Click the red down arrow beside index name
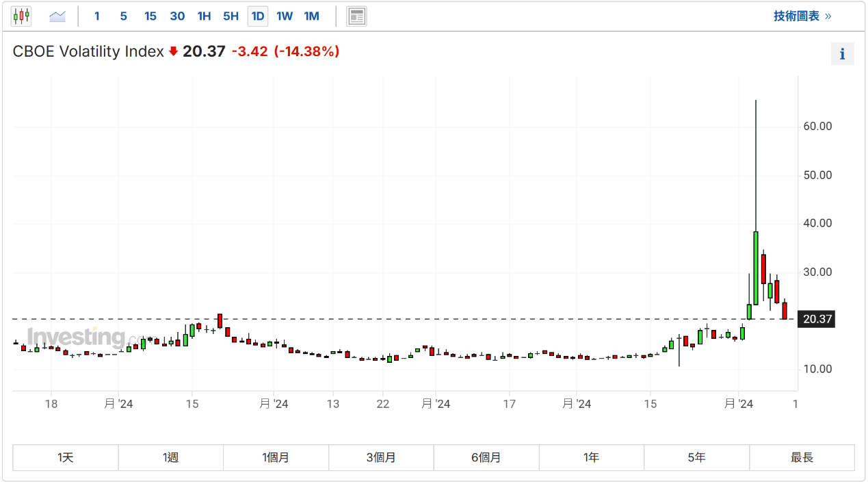Screen dimensions: 868x486 coord(173,51)
